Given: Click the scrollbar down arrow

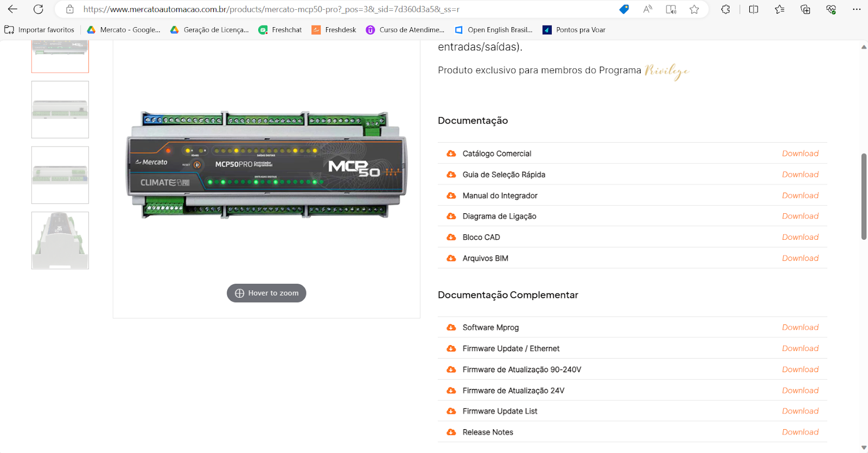Looking at the screenshot, I should click(864, 448).
